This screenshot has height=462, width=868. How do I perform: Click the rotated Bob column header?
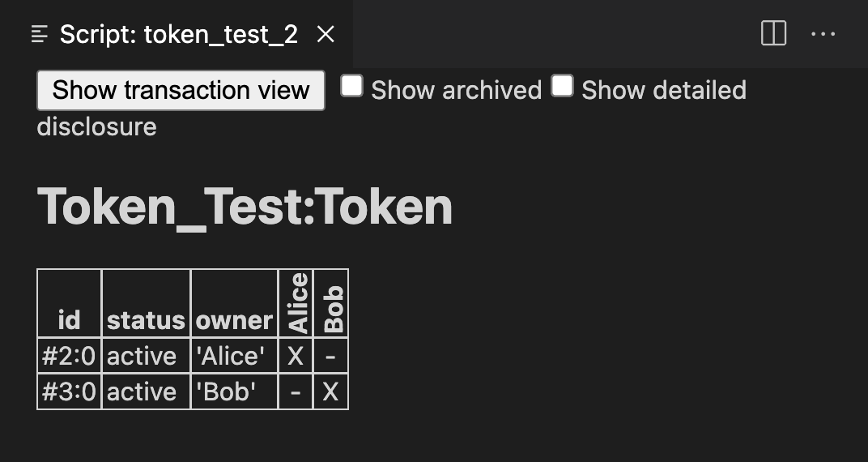tap(331, 309)
